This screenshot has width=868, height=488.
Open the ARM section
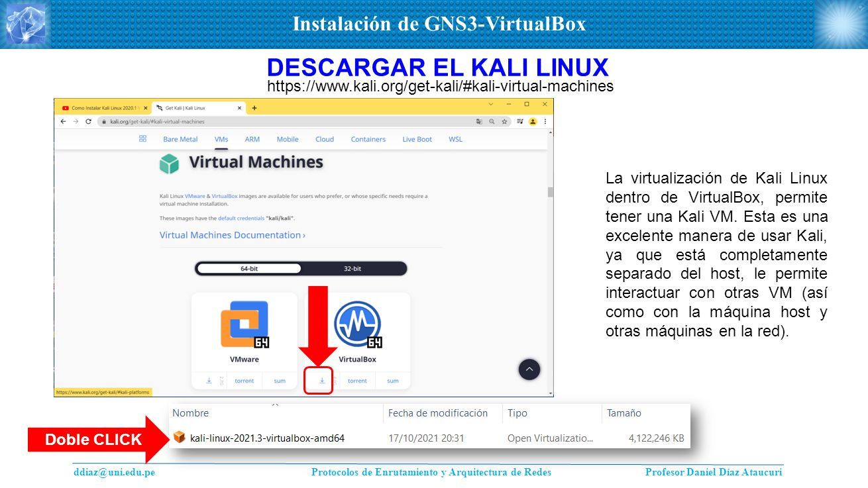[x=252, y=139]
